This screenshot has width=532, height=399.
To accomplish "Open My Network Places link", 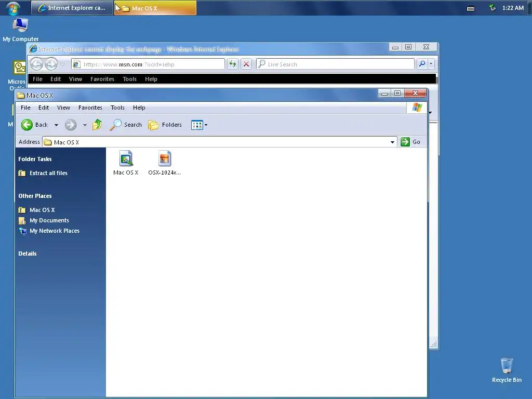I will (x=54, y=231).
